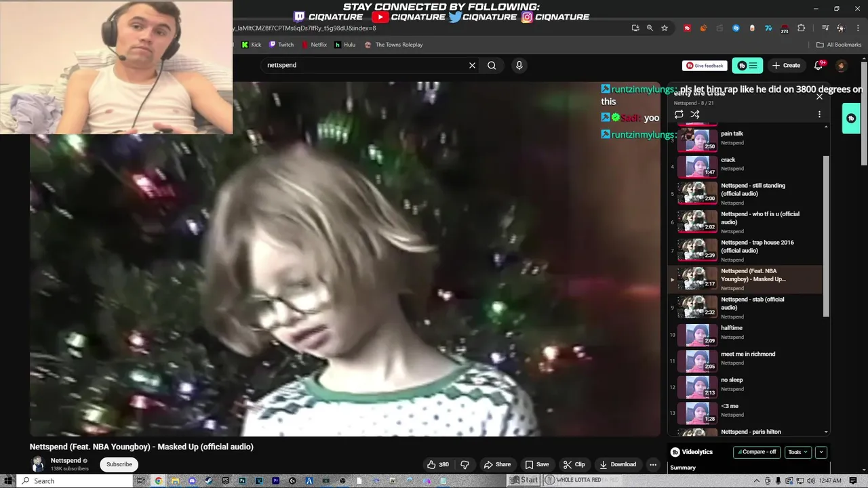Start voice search with microphone icon
Viewport: 868px width, 488px height.
tap(519, 65)
